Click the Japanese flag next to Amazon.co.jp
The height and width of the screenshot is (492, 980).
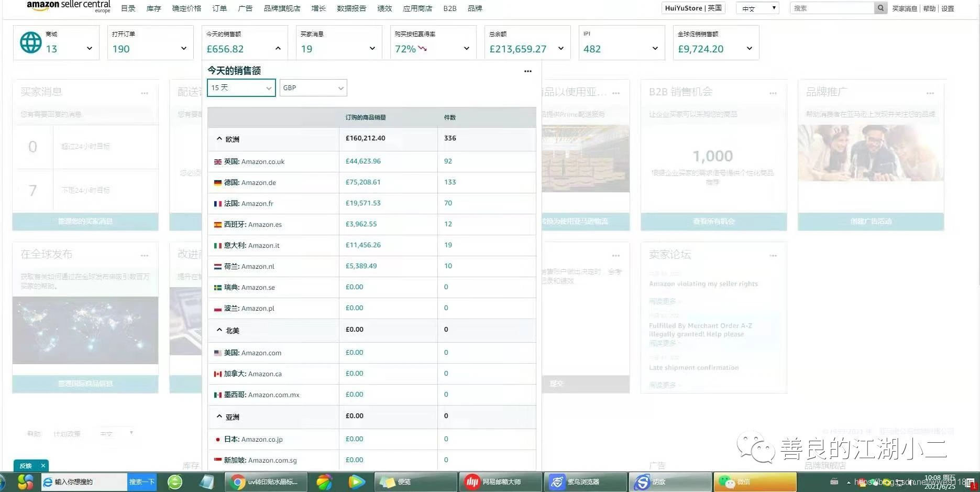click(218, 440)
